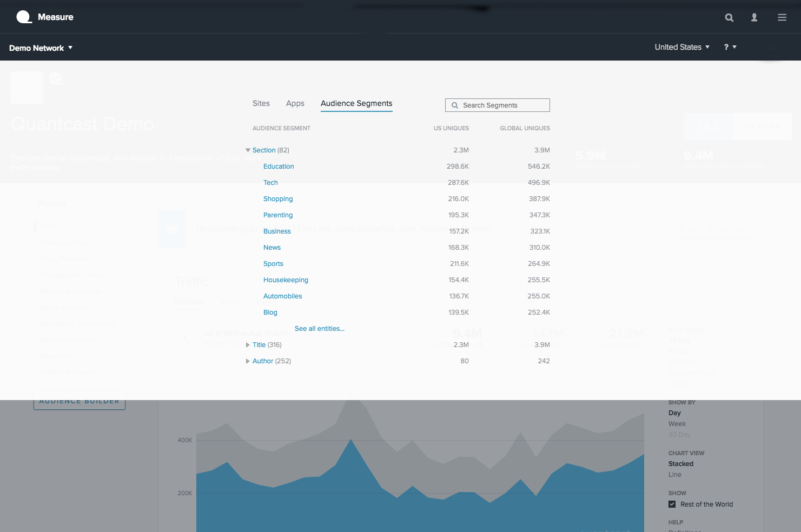Open the hamburger navigation menu
Screen dimensions: 801x532
pyautogui.click(x=782, y=17)
